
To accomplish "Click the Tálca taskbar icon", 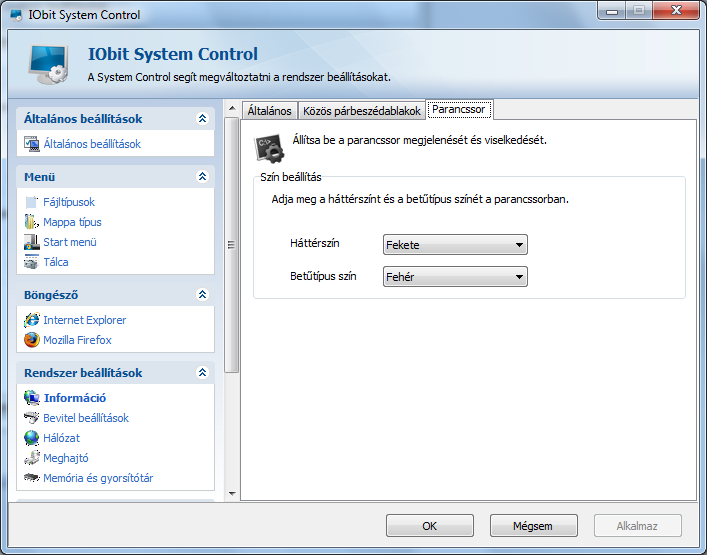I will 32,262.
